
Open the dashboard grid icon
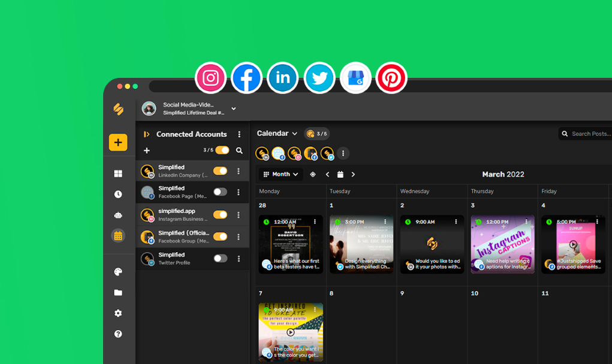coord(118,173)
